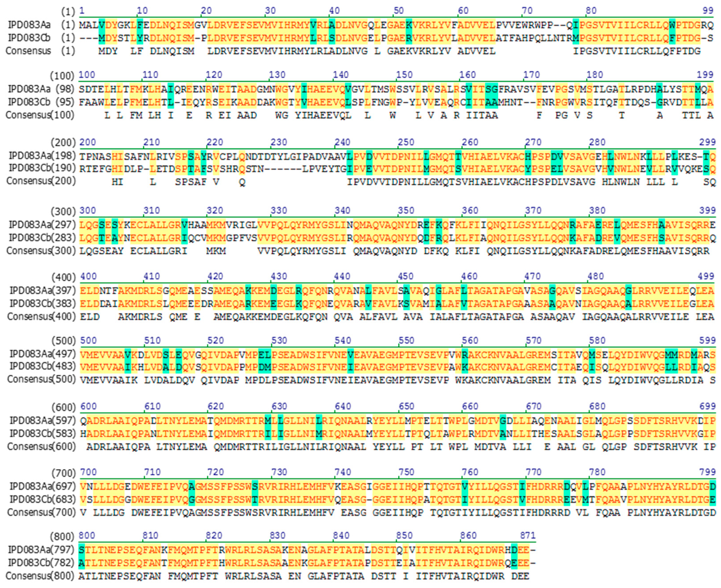Screen dimensions: 721x588
Task: Click ruler position number 250
Action: 406,142
